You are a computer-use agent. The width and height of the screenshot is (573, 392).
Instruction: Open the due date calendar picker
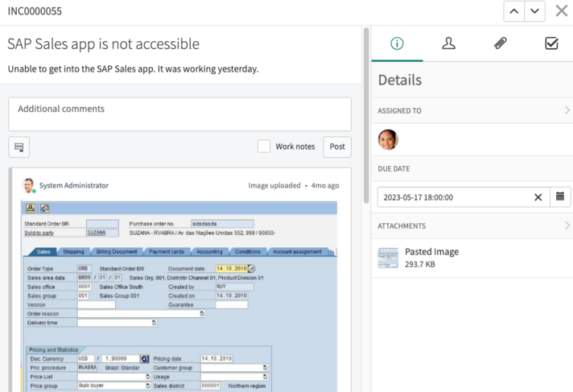tap(560, 196)
